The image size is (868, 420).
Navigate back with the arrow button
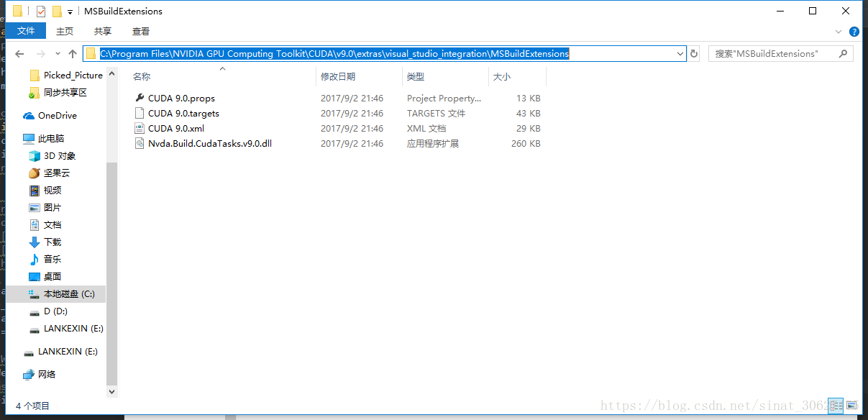[19, 53]
